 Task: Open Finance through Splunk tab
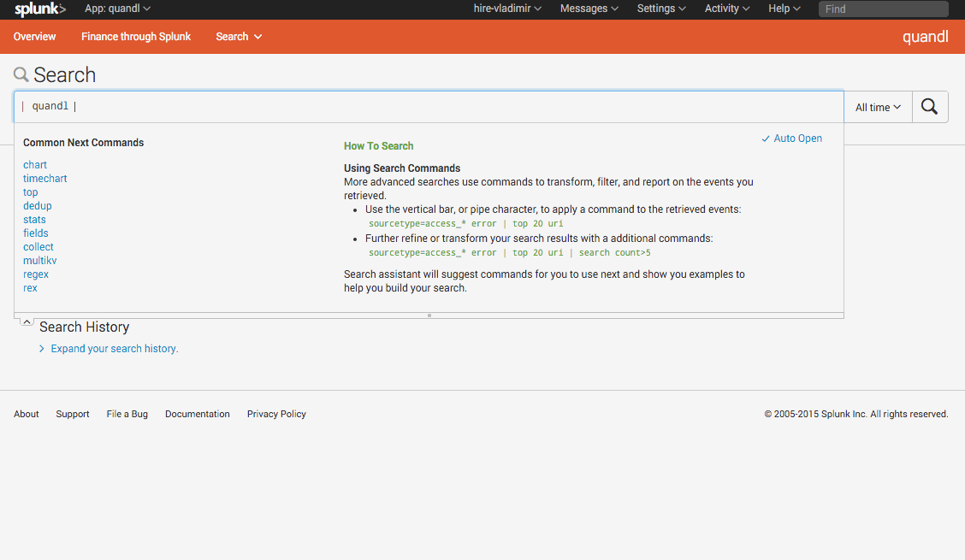click(136, 37)
